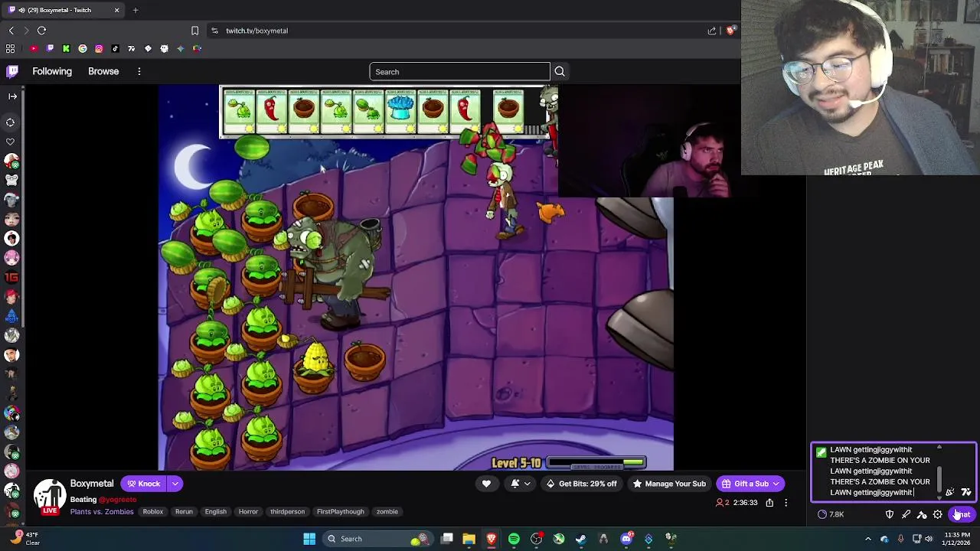Open Discord from the taskbar

pyautogui.click(x=626, y=539)
